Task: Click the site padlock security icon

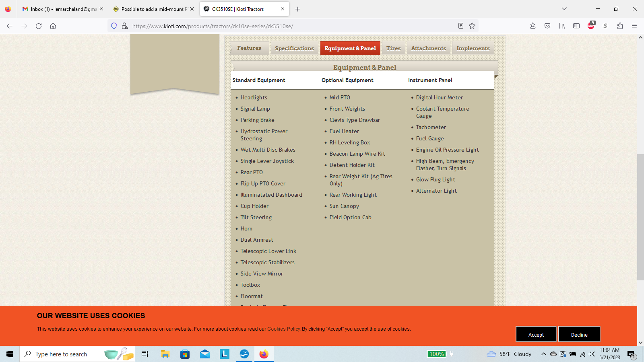Action: point(125,26)
